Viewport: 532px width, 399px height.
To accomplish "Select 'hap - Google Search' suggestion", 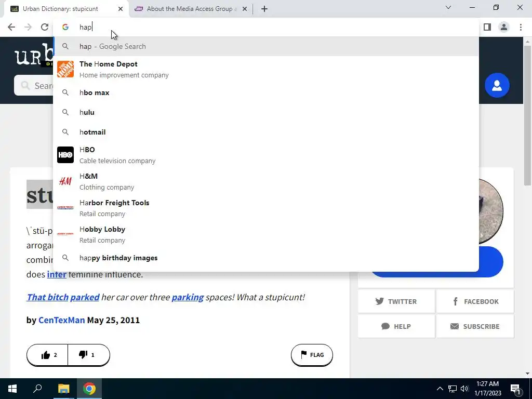I will coord(266,46).
